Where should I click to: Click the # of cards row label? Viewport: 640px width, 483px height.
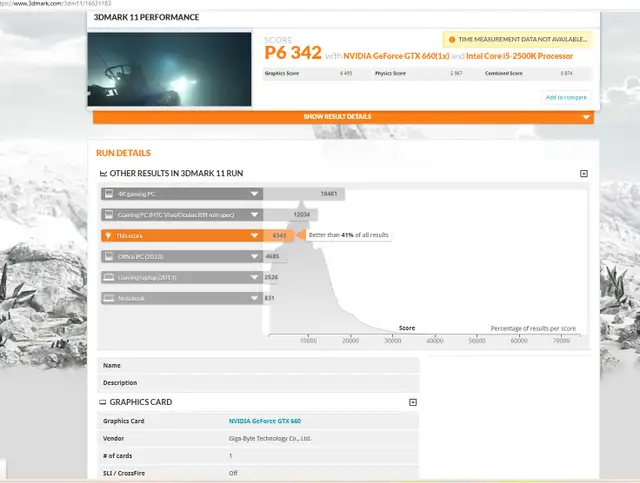118,456
